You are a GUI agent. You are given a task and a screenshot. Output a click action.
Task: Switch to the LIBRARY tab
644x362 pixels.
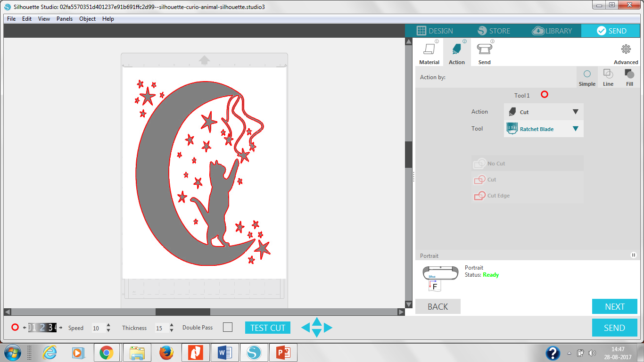[552, 31]
